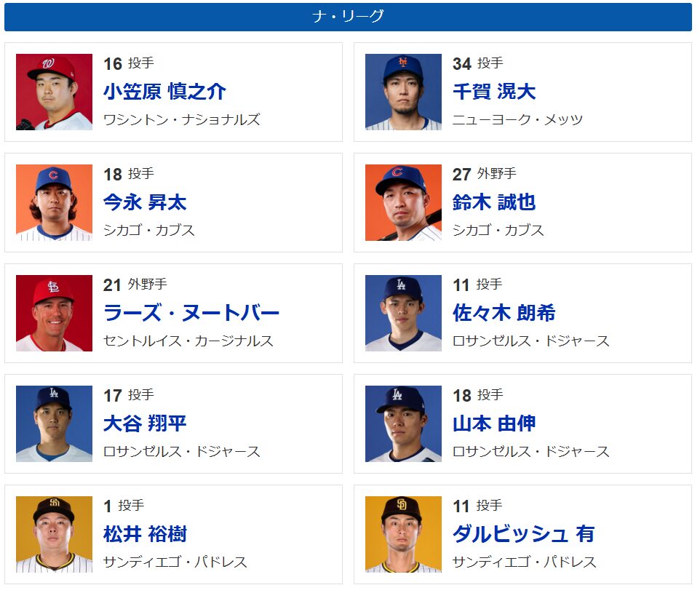Click the ダルビッシュ 有 name link

pyautogui.click(x=523, y=534)
